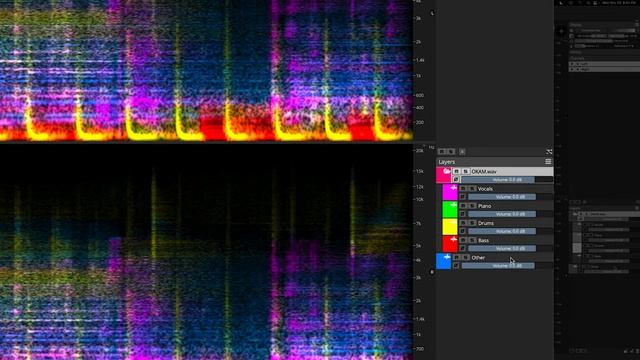The image size is (640, 360).
Task: Mute the Other layer
Action: tap(456, 258)
